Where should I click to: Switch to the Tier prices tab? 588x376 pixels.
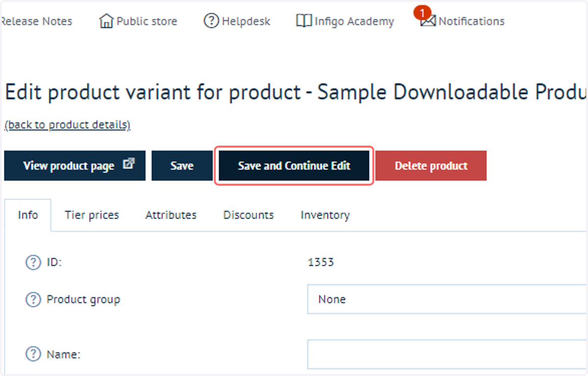click(92, 215)
